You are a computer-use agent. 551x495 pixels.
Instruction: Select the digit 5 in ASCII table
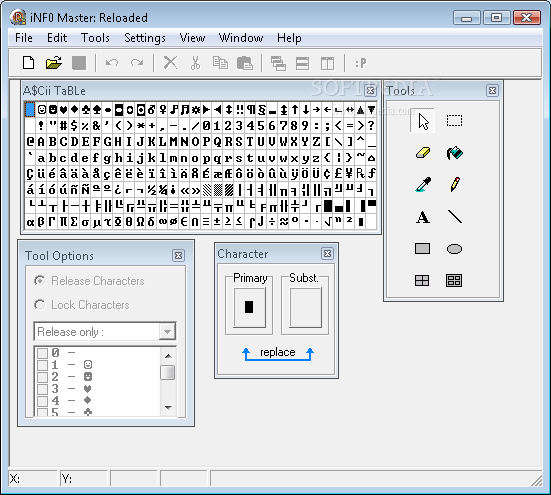[x=261, y=125]
